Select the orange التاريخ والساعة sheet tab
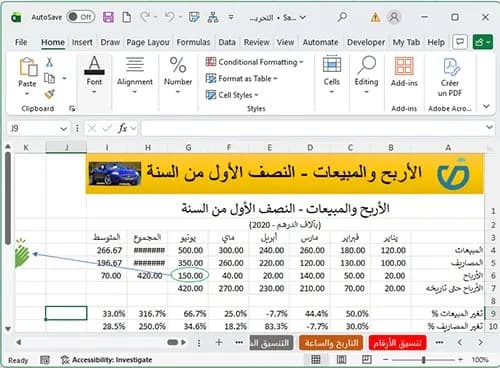The width and height of the screenshot is (500, 368). click(x=331, y=343)
